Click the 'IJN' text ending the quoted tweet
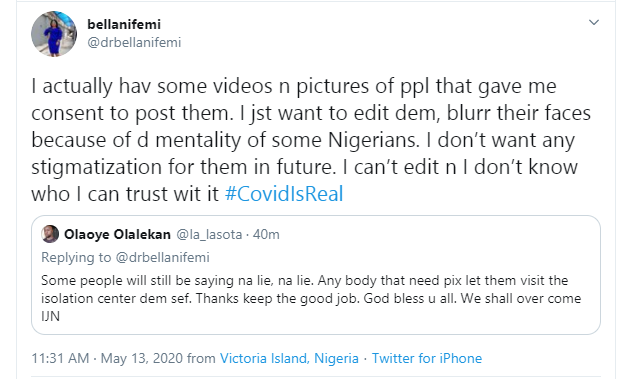622x379 pixels. (x=50, y=316)
